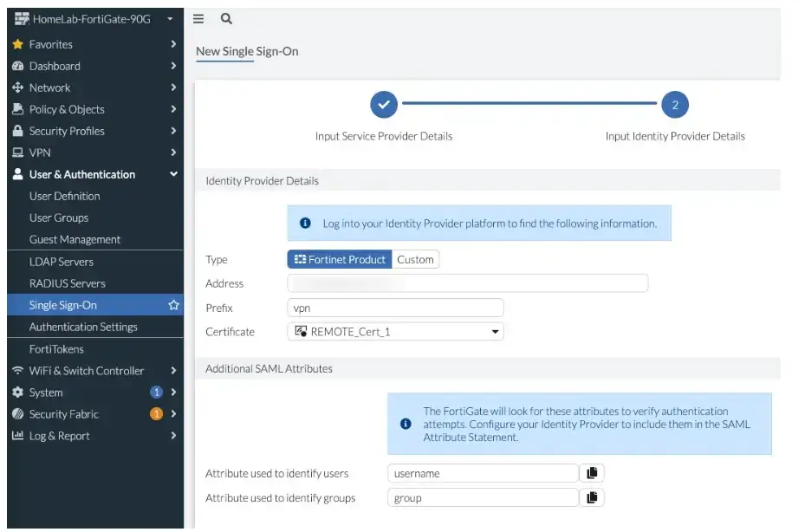Click the Identity Provider Details heading
This screenshot has width=805, height=532.
click(262, 181)
